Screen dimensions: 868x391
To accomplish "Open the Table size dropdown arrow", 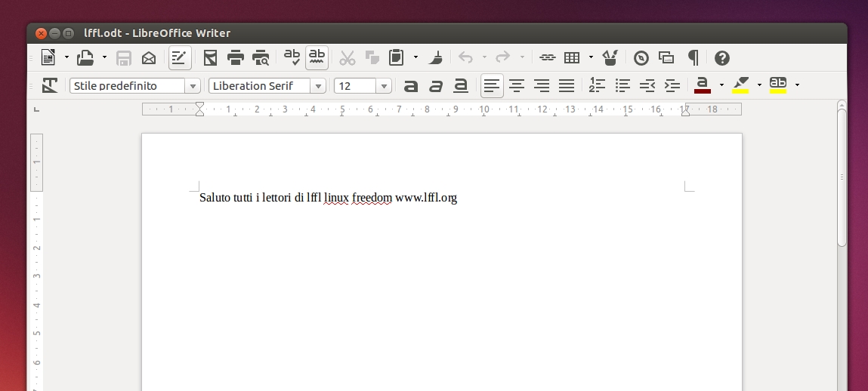I will click(x=592, y=57).
